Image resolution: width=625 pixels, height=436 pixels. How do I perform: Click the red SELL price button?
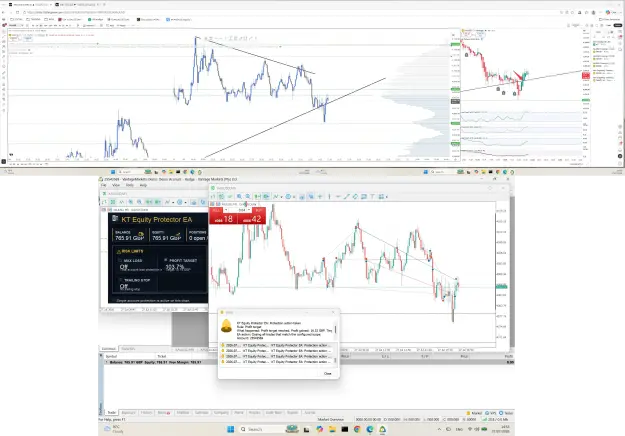[x=223, y=219]
